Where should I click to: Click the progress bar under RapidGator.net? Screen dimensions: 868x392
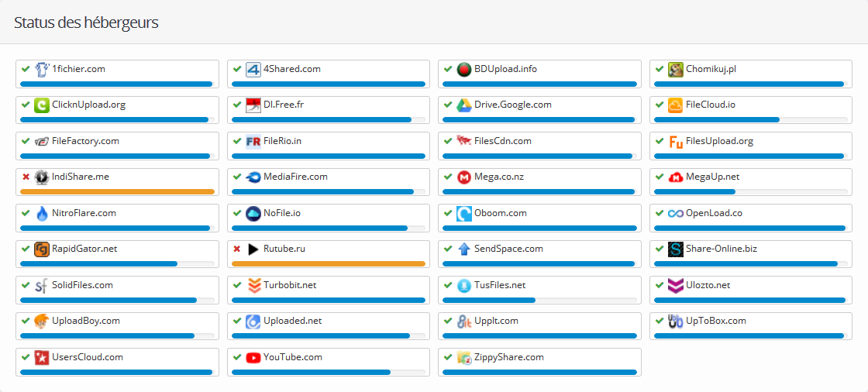(x=117, y=263)
